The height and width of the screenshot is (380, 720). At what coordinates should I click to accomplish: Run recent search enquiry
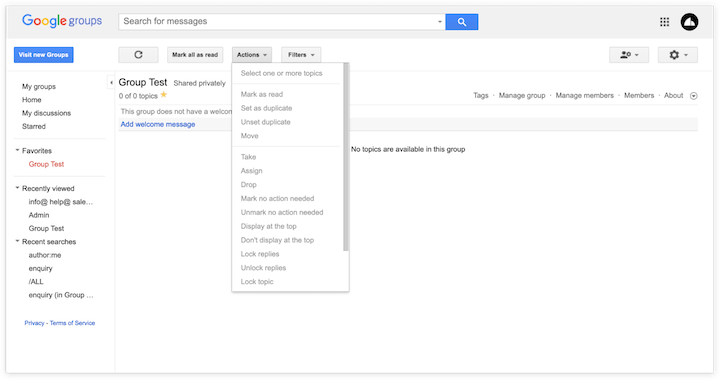pos(40,268)
